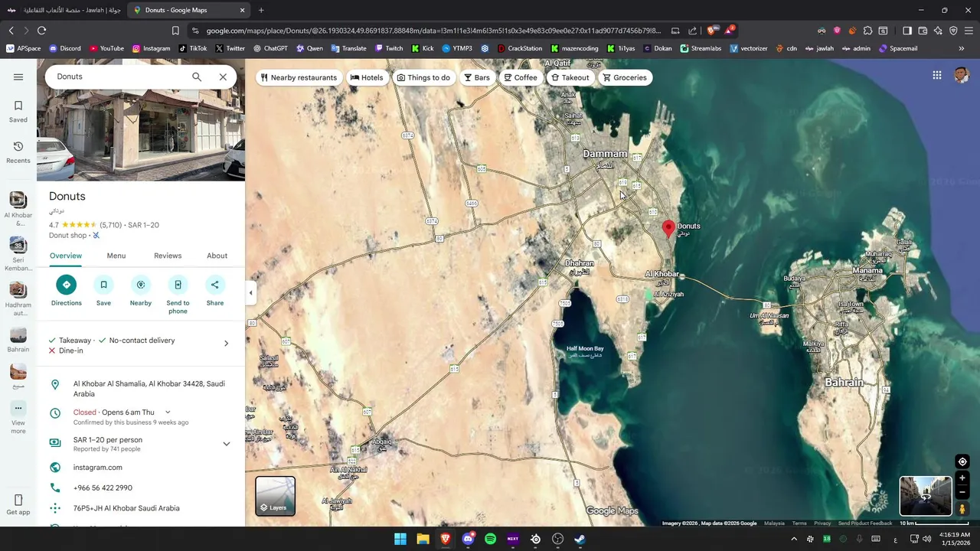This screenshot has width=980, height=551.
Task: Share the Donuts place
Action: click(x=215, y=291)
